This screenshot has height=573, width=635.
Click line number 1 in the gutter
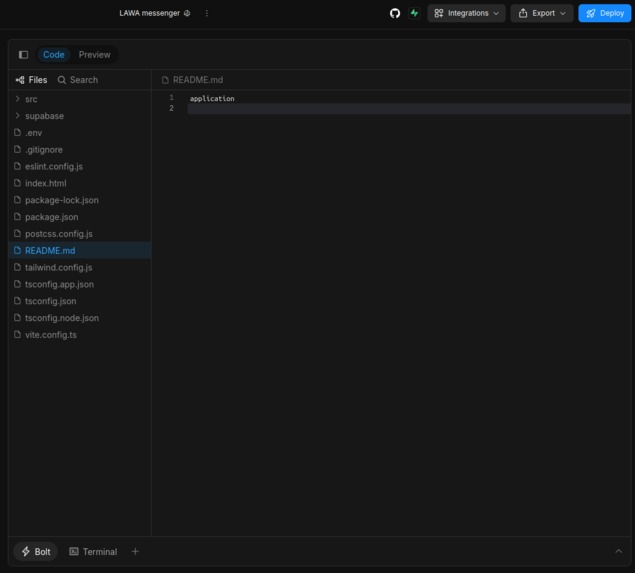click(x=171, y=98)
